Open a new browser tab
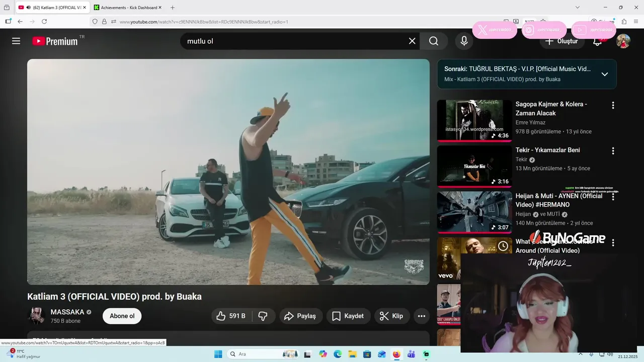This screenshot has height=362, width=644. point(173,8)
